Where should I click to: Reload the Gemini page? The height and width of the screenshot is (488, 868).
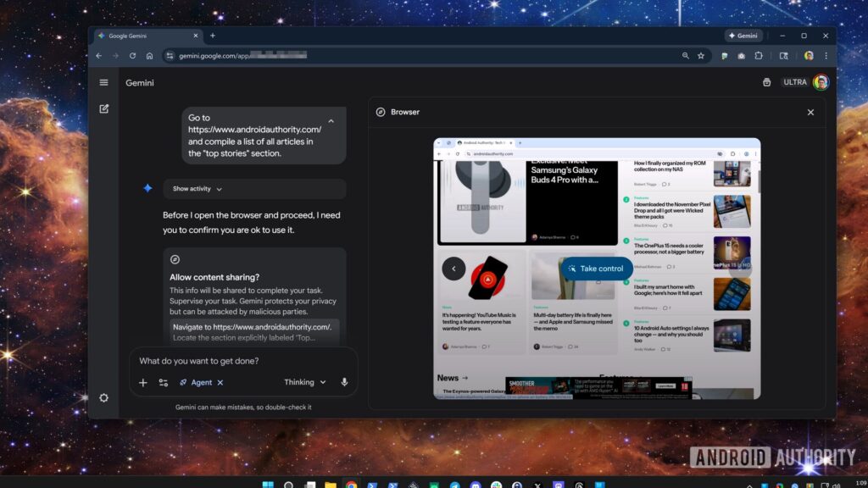click(x=132, y=56)
